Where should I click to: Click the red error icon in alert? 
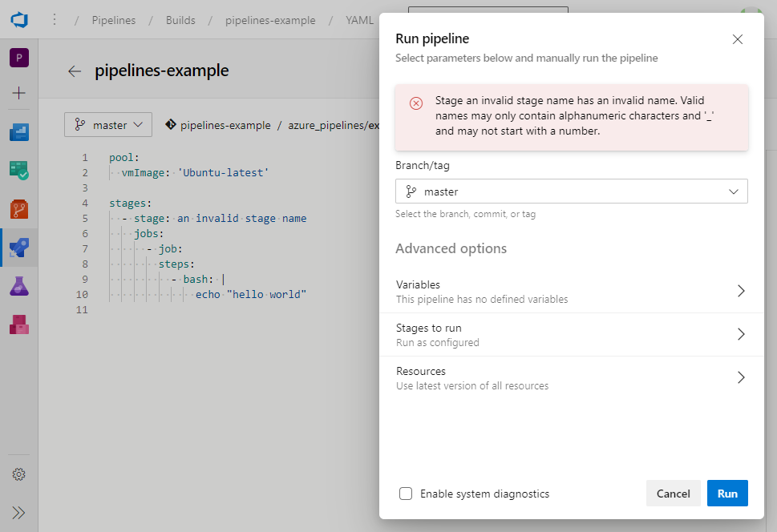pyautogui.click(x=415, y=103)
